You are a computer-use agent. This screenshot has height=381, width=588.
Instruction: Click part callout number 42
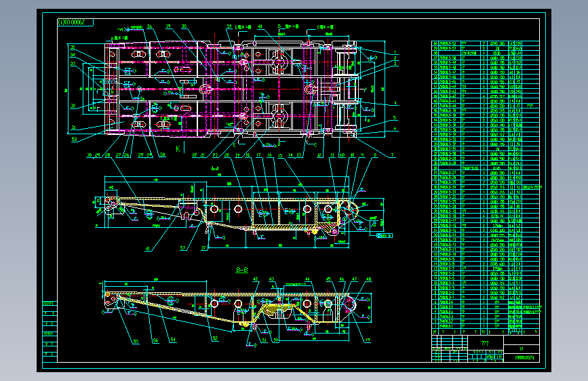pyautogui.click(x=256, y=279)
